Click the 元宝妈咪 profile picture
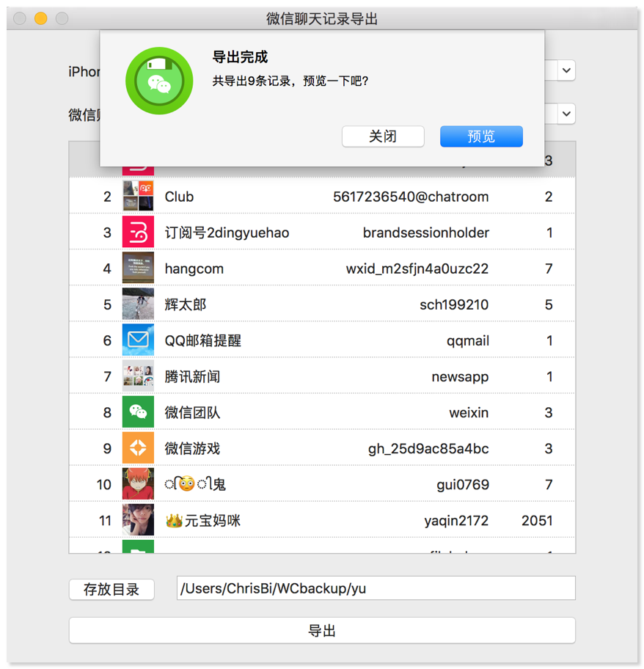Screen dimensions: 644x669 137,519
